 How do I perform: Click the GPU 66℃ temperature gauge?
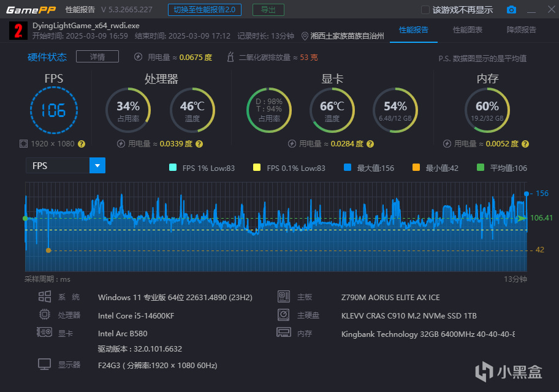pyautogui.click(x=332, y=110)
